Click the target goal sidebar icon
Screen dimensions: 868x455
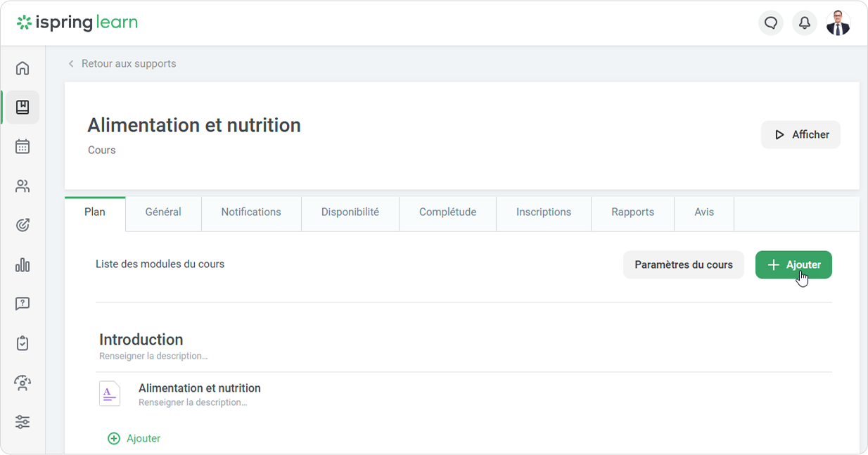tap(23, 225)
